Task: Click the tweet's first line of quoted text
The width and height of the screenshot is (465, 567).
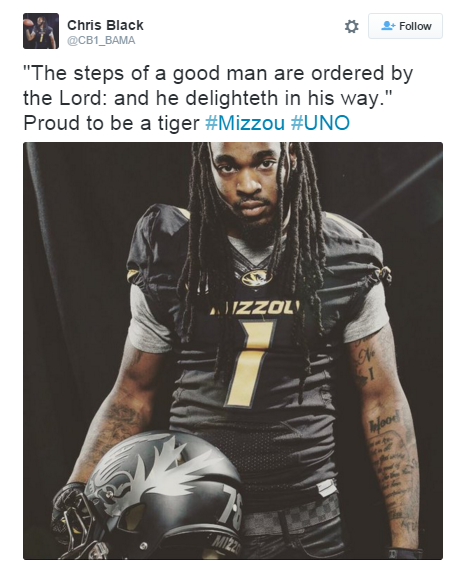Action: click(218, 73)
